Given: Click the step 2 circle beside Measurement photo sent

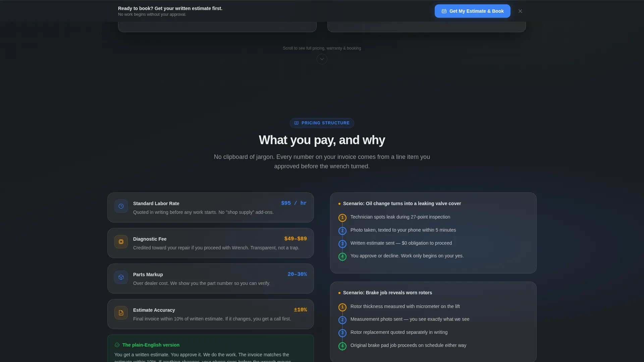Looking at the screenshot, I should (342, 320).
